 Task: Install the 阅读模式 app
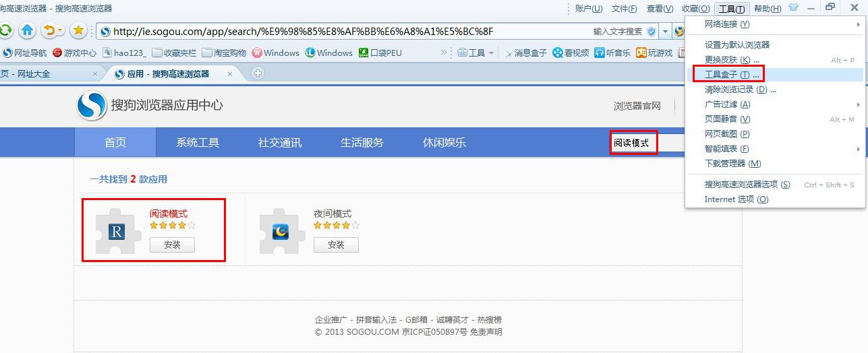tap(172, 245)
